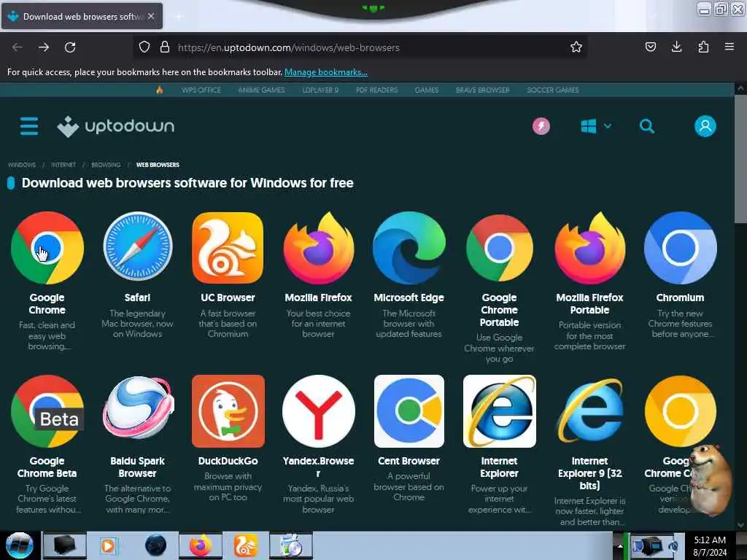This screenshot has width=747, height=560.
Task: Click media player in the taskbar
Action: pos(108,545)
